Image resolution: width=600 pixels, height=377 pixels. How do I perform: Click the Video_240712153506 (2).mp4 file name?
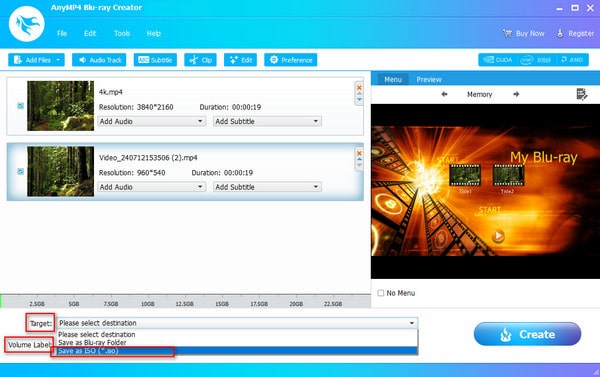pos(148,158)
